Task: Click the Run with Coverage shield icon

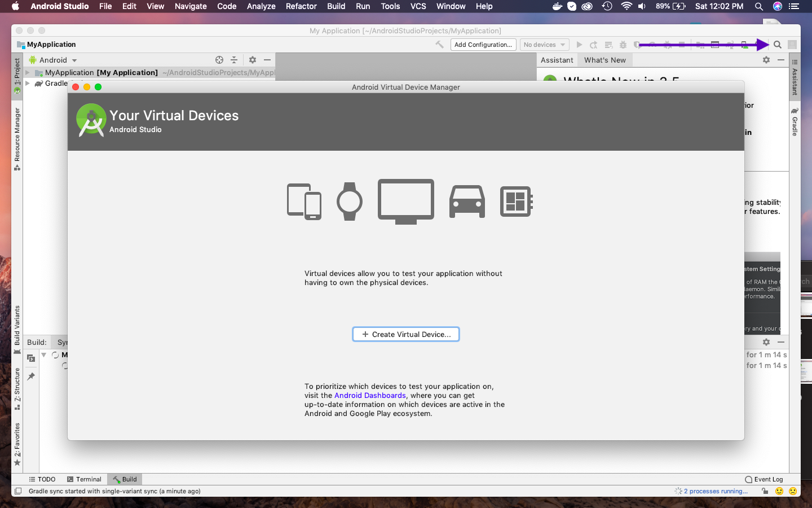Action: pos(637,45)
